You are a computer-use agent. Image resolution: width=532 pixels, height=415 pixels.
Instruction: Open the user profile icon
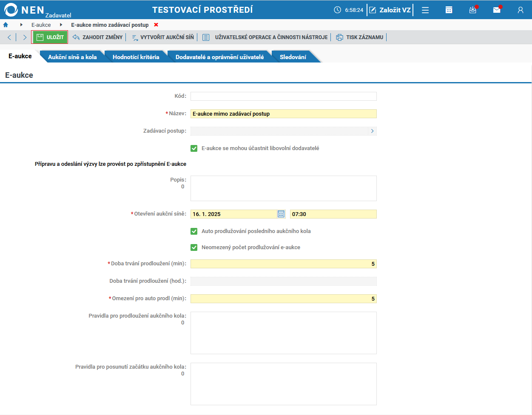coord(521,10)
